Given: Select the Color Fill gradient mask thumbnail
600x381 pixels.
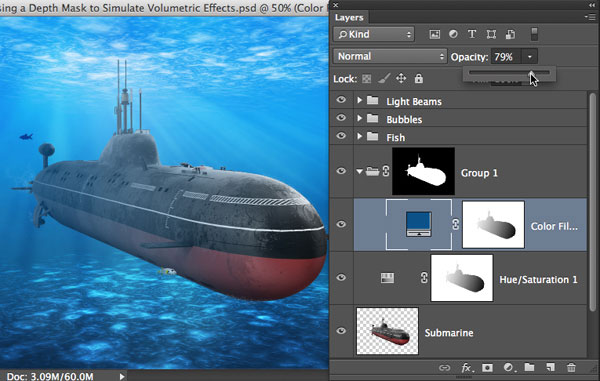Looking at the screenshot, I should click(x=493, y=225).
